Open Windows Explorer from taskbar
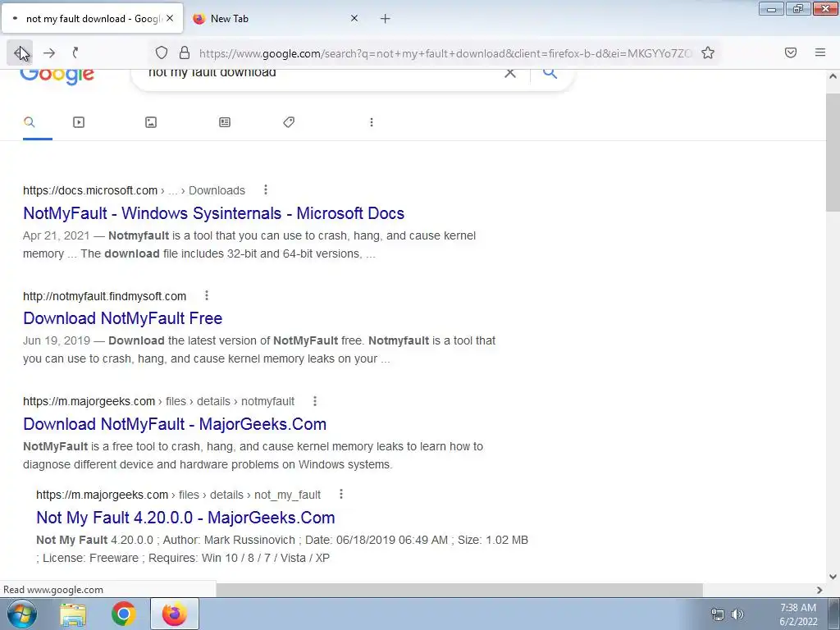 coord(73,614)
